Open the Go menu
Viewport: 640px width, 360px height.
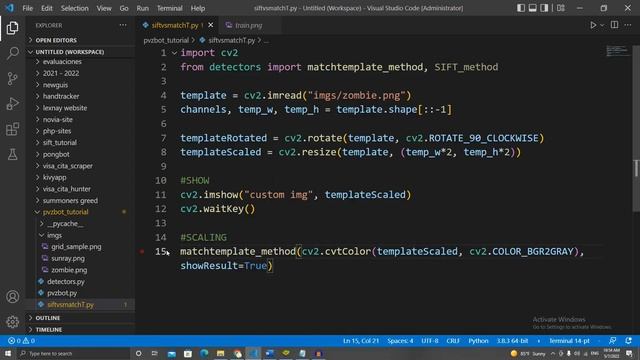pyautogui.click(x=124, y=8)
